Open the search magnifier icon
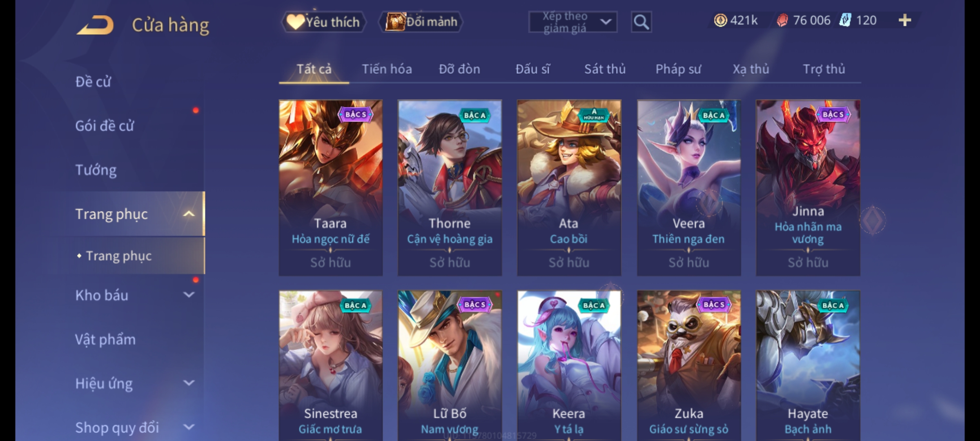The image size is (980, 441). pos(641,22)
